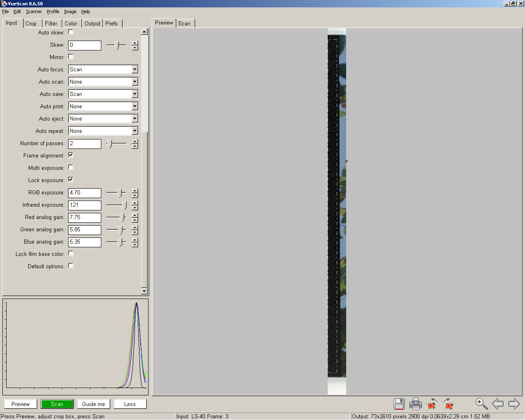
Task: Click the RGB exposure value field
Action: pos(84,193)
